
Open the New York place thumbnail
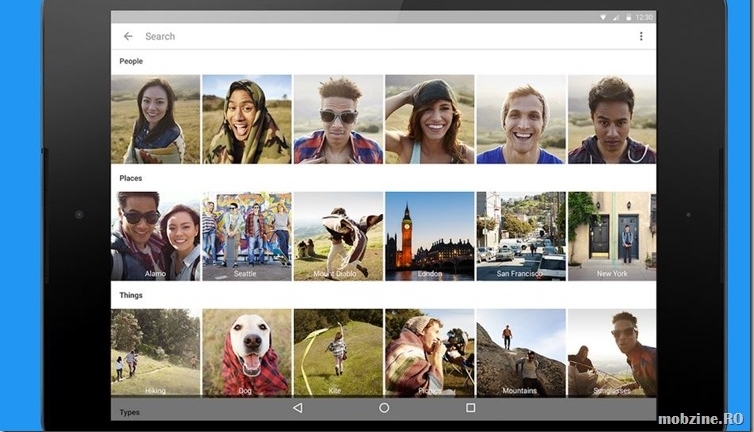[612, 236]
